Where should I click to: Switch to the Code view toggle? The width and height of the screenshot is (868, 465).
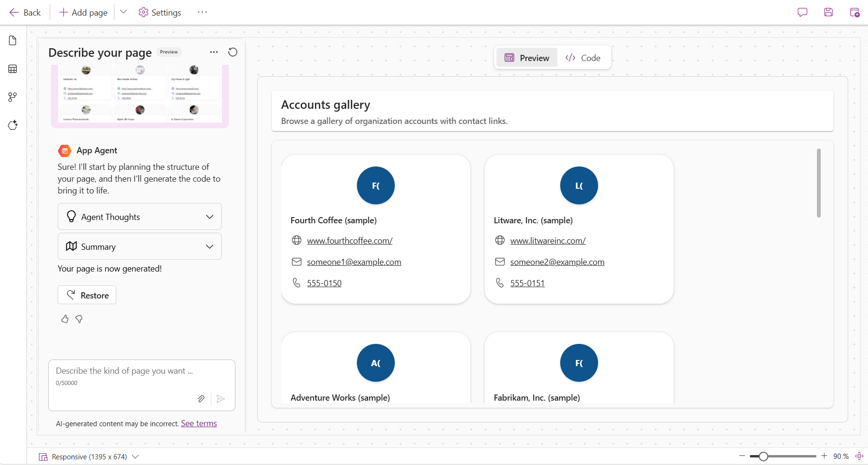(x=583, y=57)
